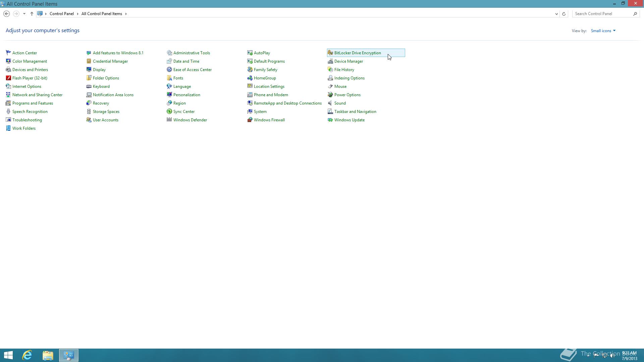Open the Devices and Printers icon

tap(8, 69)
